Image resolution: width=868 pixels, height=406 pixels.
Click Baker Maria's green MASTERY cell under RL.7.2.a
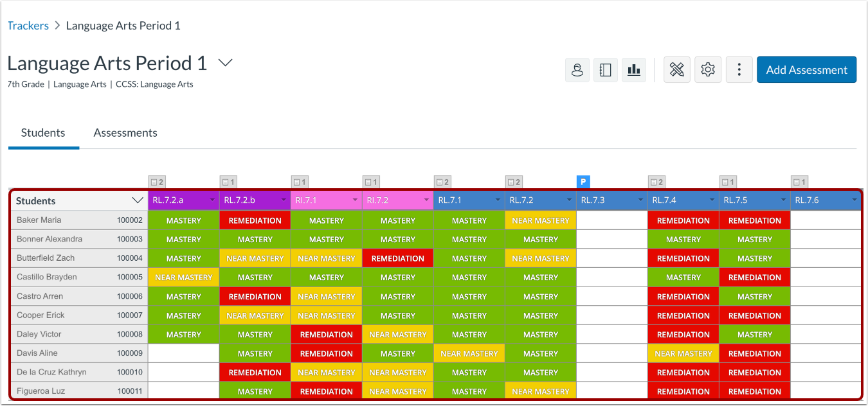[183, 220]
